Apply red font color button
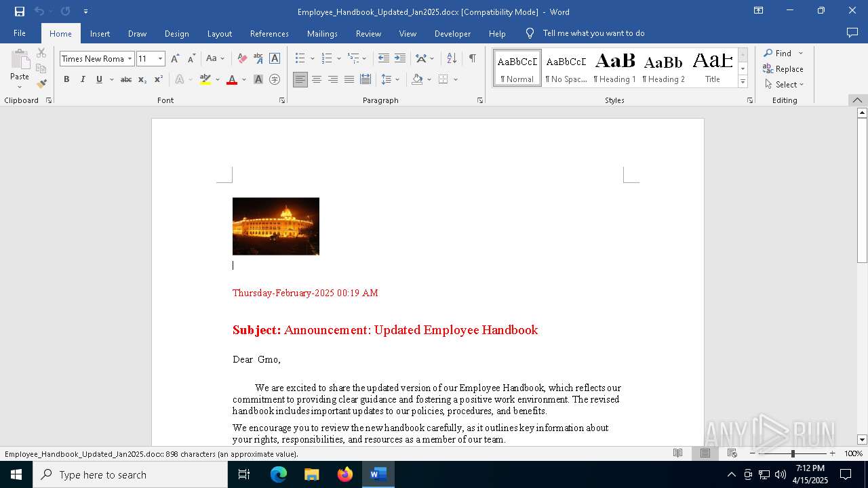 (232, 79)
